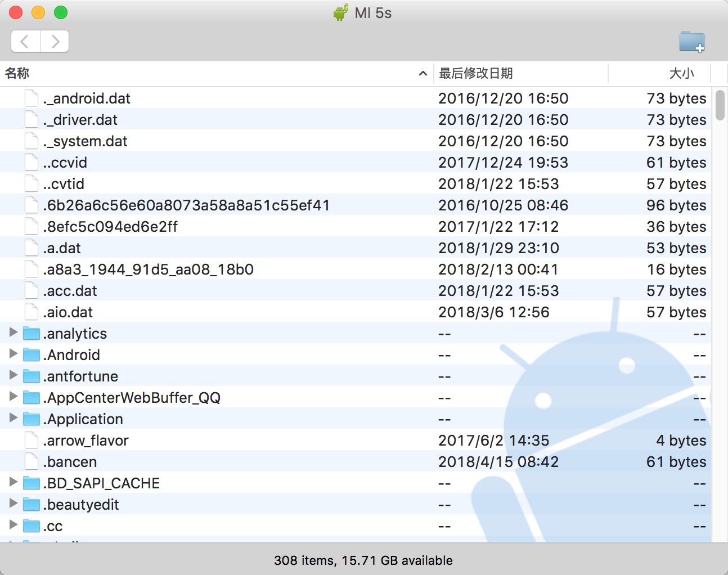Viewport: 728px width, 575px height.
Task: Click the .AppCenterWebBuffer_QQ folder icon
Action: tap(32, 398)
